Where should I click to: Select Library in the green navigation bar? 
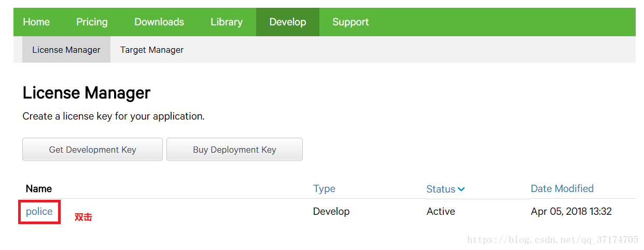(227, 22)
